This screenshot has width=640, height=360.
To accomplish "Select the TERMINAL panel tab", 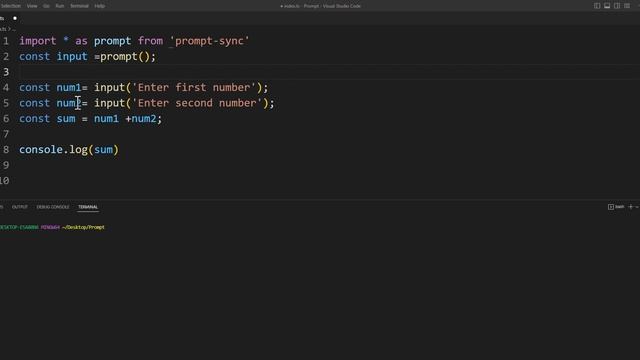I will [88, 207].
